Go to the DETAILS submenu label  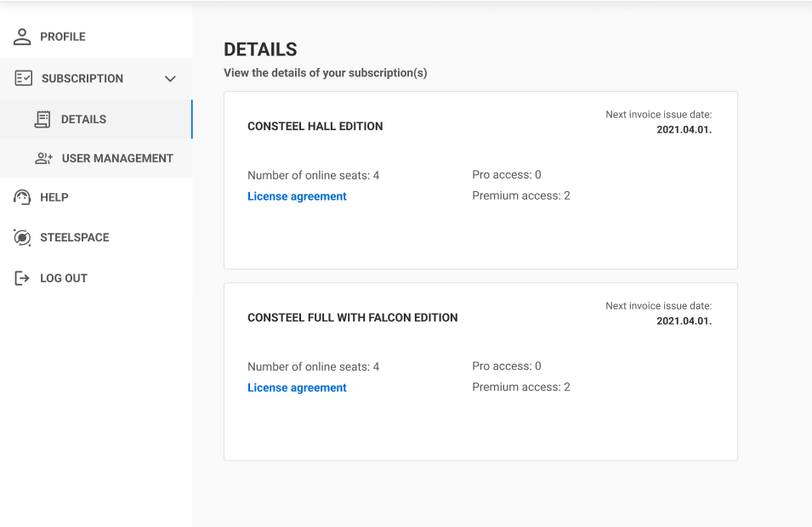pyautogui.click(x=83, y=119)
